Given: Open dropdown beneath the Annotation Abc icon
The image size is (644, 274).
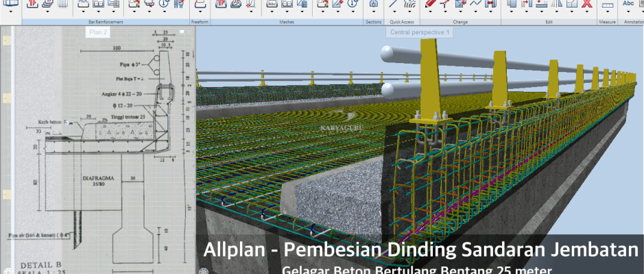Looking at the screenshot, I should click(x=628, y=12).
